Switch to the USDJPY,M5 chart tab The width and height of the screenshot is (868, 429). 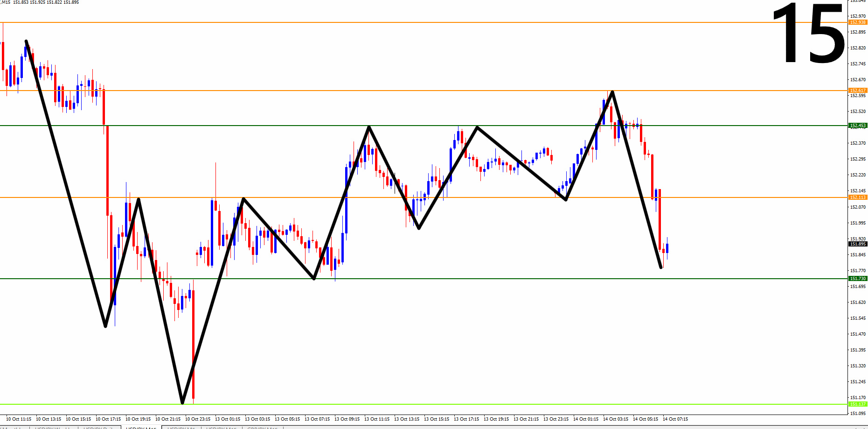click(x=181, y=427)
